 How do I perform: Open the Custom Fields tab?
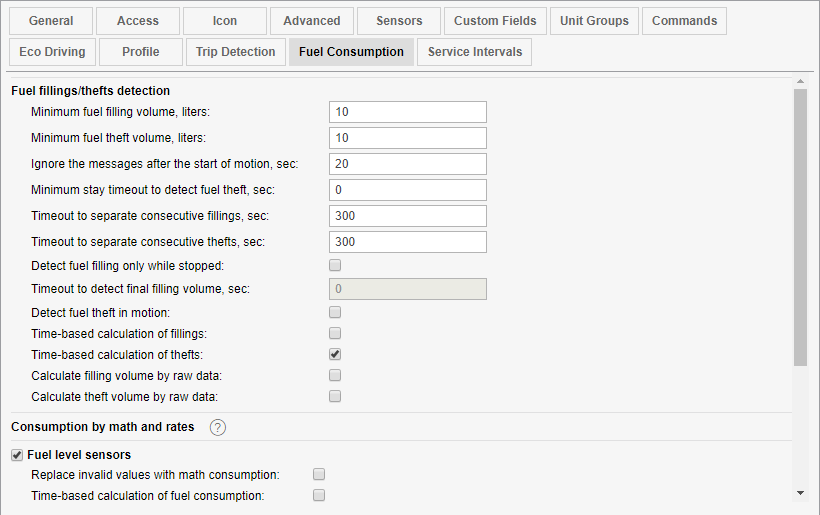pyautogui.click(x=494, y=21)
